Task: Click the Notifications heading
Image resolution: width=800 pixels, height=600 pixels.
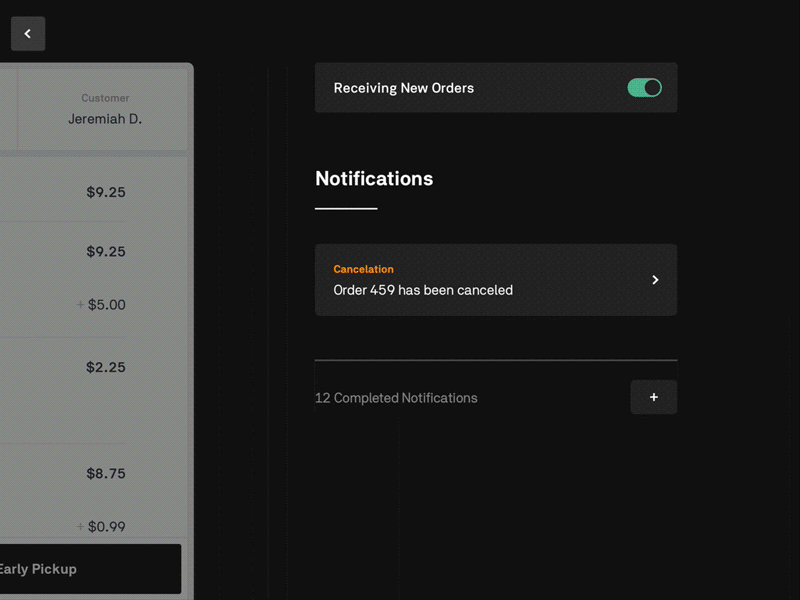Action: (374, 179)
